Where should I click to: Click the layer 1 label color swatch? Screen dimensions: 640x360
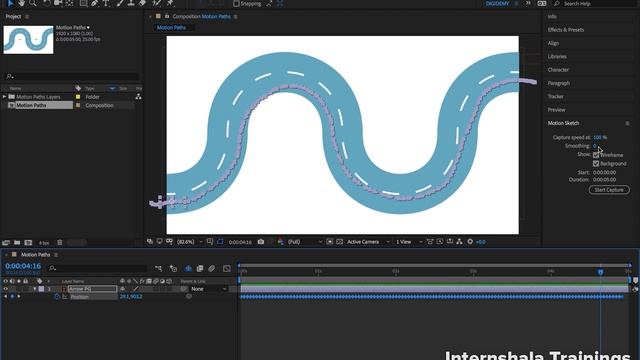coord(41,289)
